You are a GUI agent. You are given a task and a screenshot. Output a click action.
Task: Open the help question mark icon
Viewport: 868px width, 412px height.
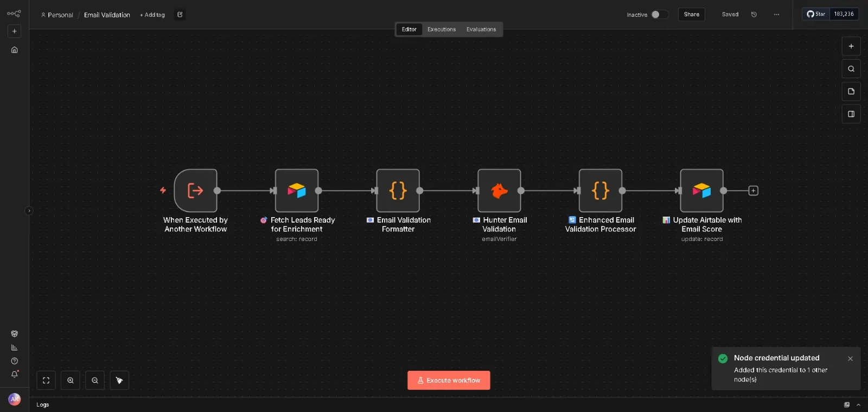pos(15,361)
